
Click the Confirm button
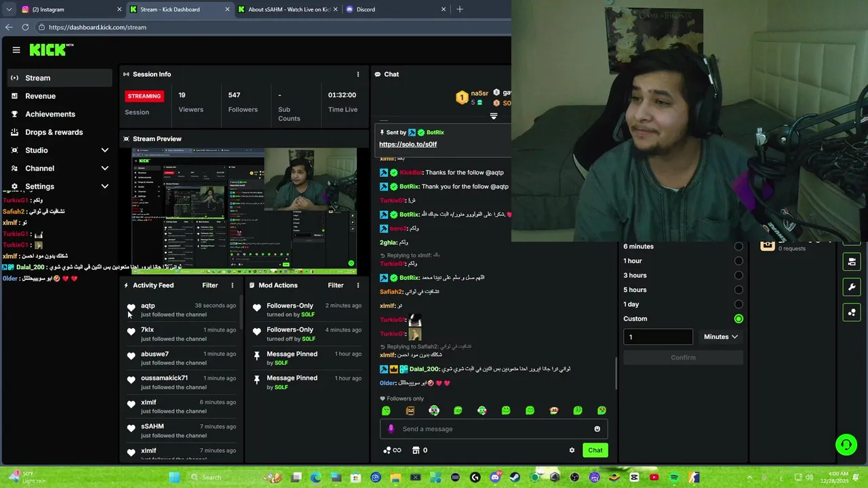pyautogui.click(x=683, y=357)
